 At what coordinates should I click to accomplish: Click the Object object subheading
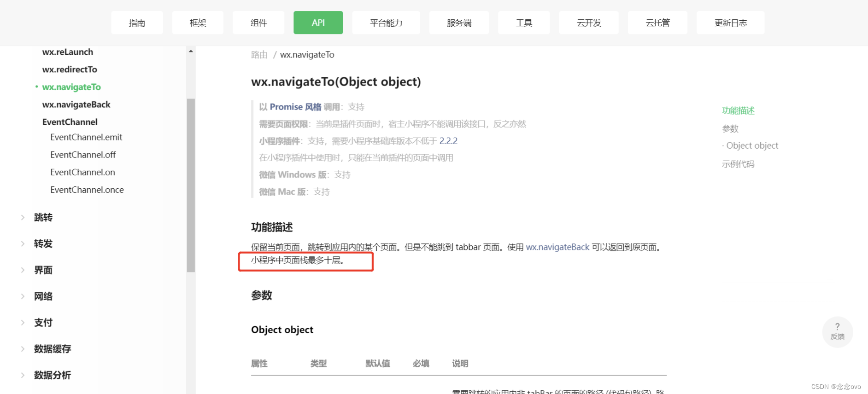pos(282,330)
